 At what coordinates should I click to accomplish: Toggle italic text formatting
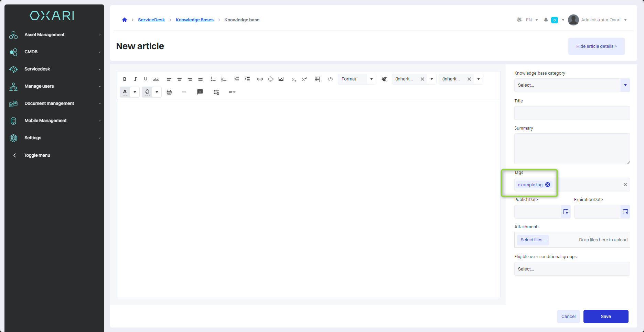(x=135, y=79)
